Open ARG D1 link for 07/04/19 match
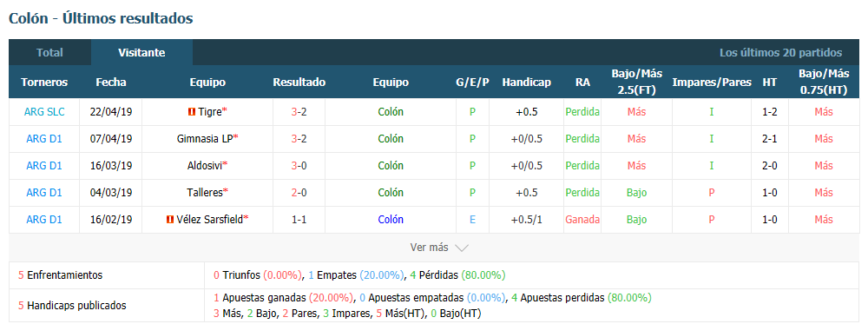This screenshot has height=324, width=868. (x=44, y=138)
